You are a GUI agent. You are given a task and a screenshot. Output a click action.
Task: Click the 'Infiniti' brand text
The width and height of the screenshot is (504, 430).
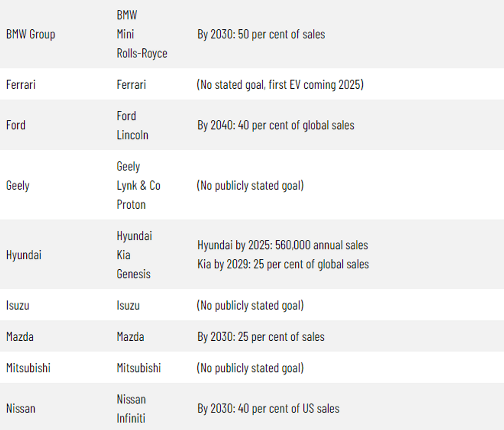point(131,418)
